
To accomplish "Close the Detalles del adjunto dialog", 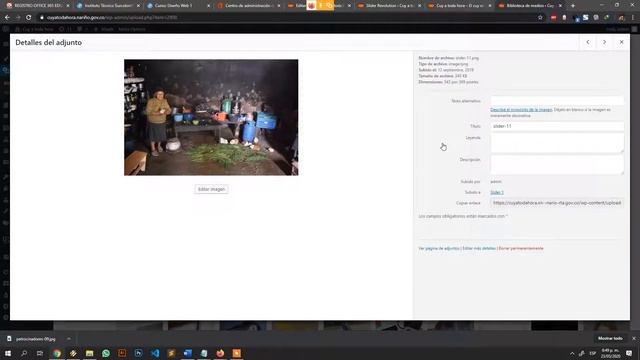I will [x=621, y=42].
